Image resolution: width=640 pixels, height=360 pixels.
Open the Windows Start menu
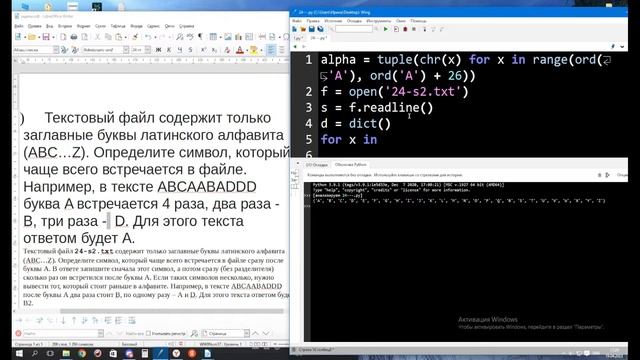(x=19, y=353)
